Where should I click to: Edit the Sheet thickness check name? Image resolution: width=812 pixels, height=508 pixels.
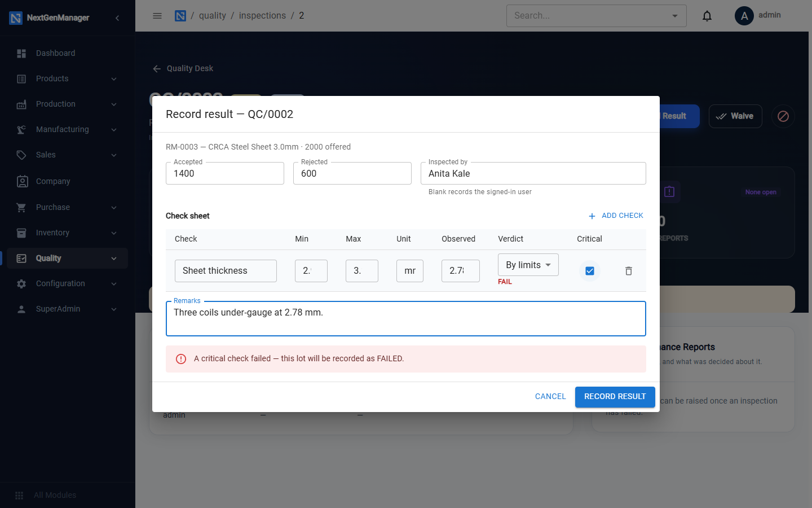[x=226, y=271]
